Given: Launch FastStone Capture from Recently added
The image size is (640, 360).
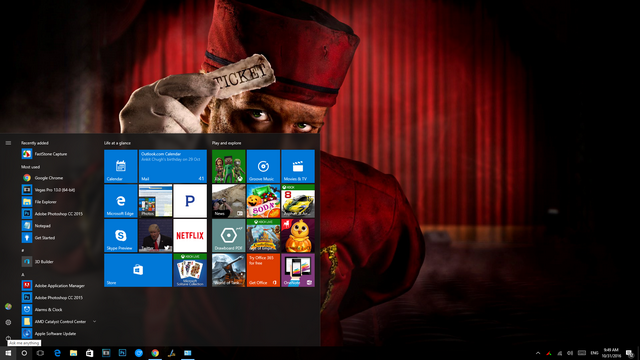Looking at the screenshot, I should [x=59, y=154].
